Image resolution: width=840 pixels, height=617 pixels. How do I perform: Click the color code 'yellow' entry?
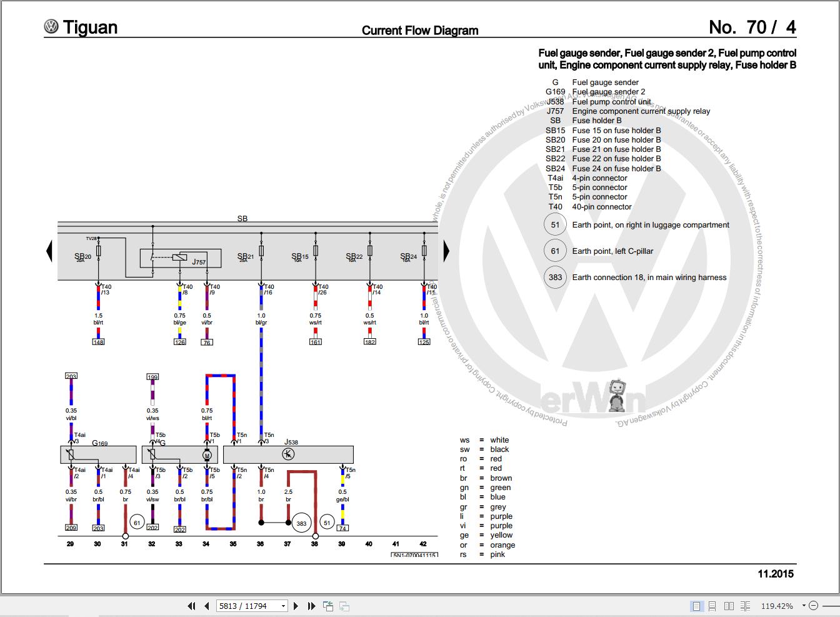501,535
